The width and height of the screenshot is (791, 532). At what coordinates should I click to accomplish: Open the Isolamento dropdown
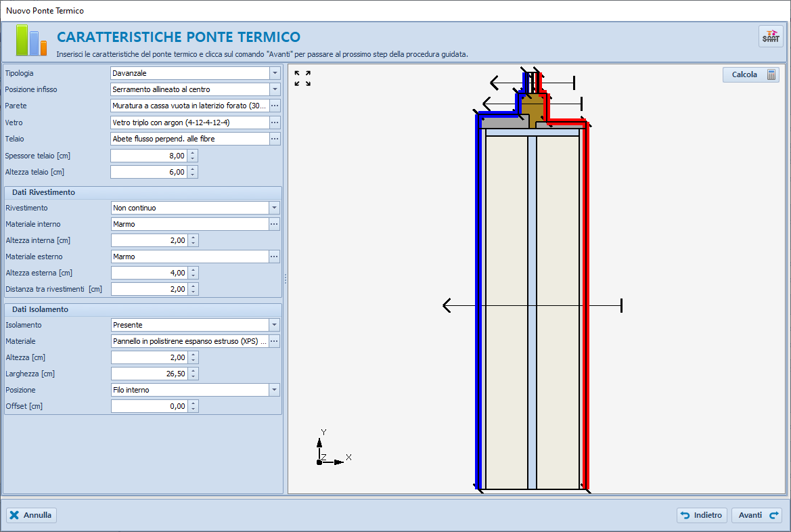(x=275, y=326)
